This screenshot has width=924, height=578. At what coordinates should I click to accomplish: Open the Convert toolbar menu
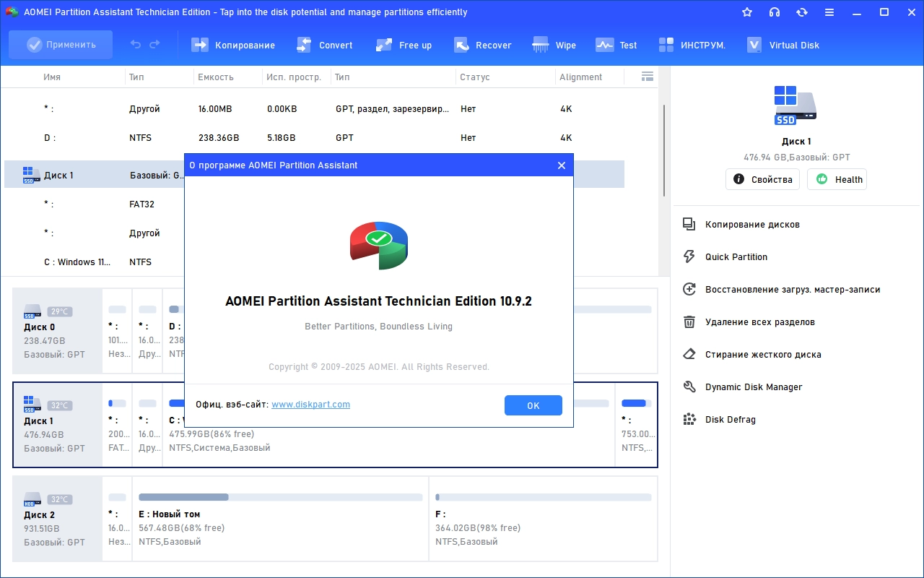pyautogui.click(x=325, y=45)
